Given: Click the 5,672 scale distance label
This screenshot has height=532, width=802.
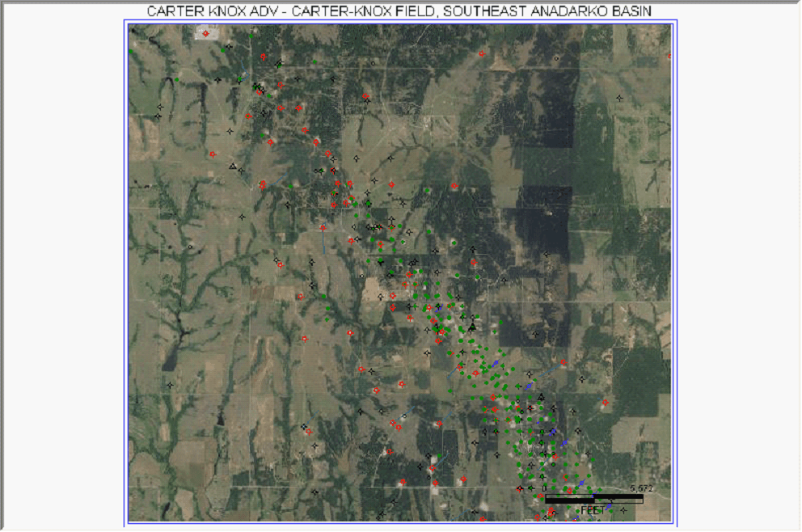Looking at the screenshot, I should 640,489.
